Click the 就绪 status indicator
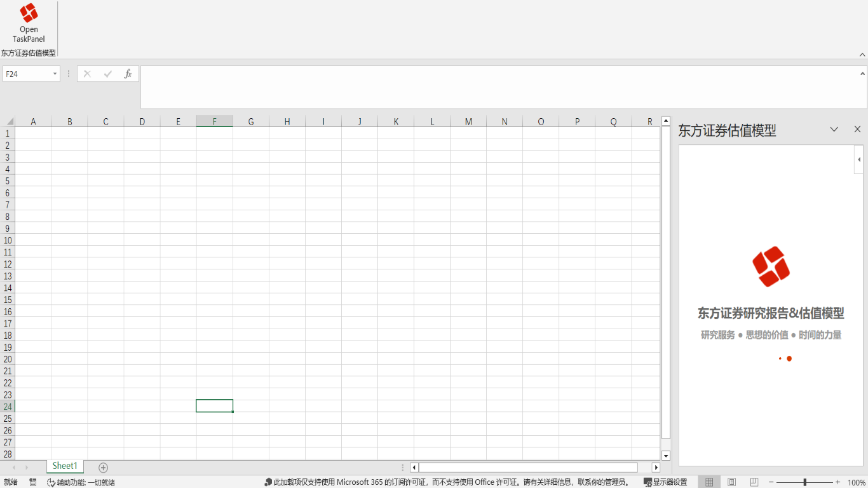 [x=11, y=482]
